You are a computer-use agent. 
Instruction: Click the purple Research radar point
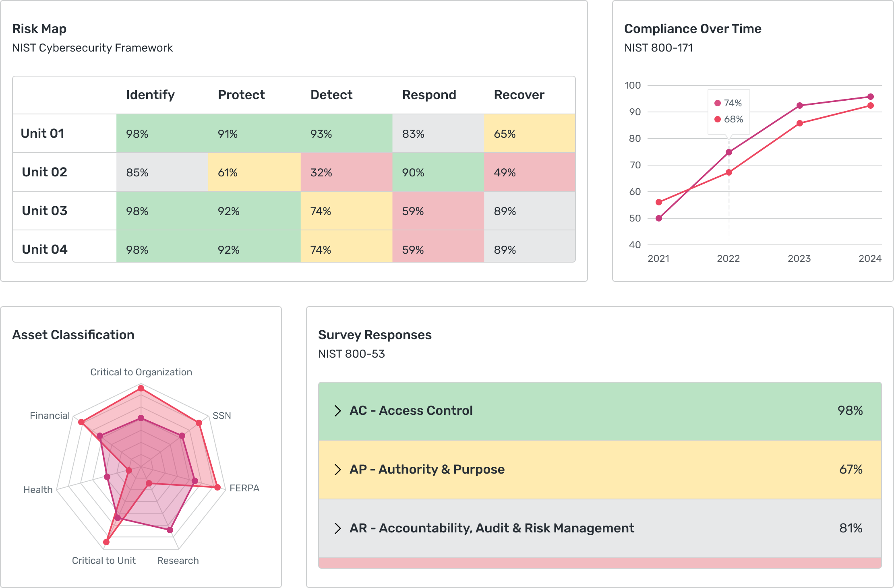(170, 530)
